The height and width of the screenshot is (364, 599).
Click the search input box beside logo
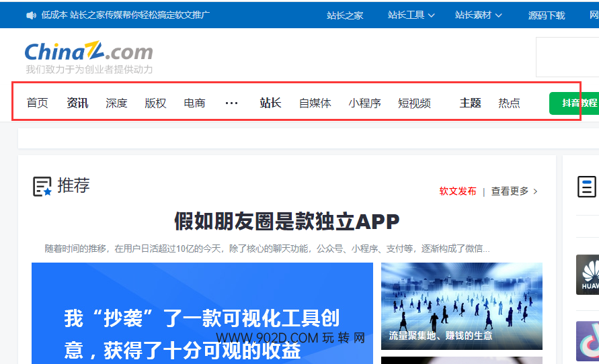[x=567, y=58]
